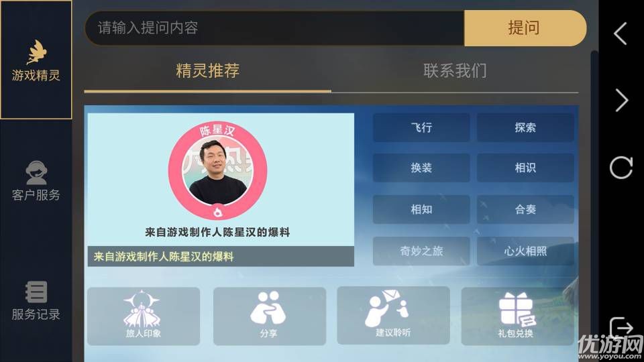
Task: Open the 建议聆听 feedback tile
Action: point(393,315)
